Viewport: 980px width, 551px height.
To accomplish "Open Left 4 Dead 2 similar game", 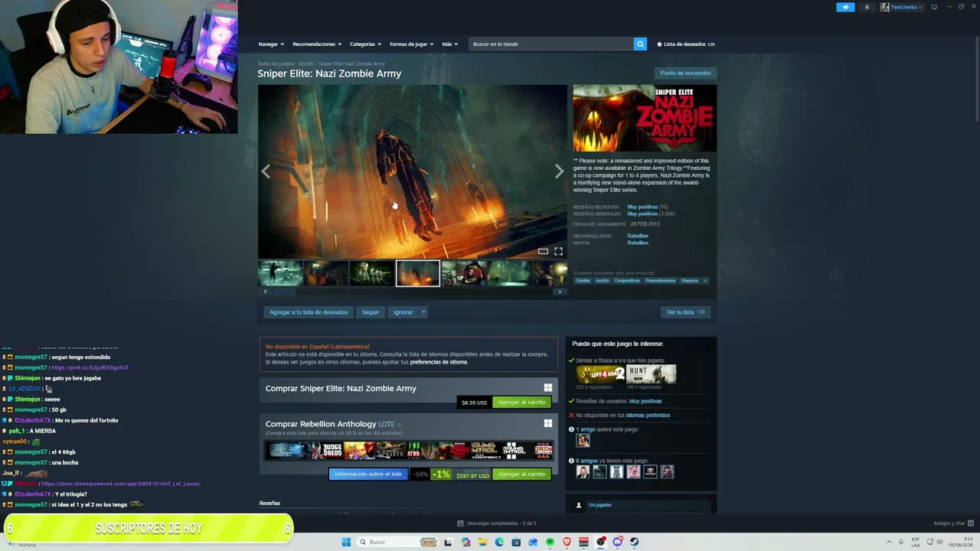I will [601, 374].
